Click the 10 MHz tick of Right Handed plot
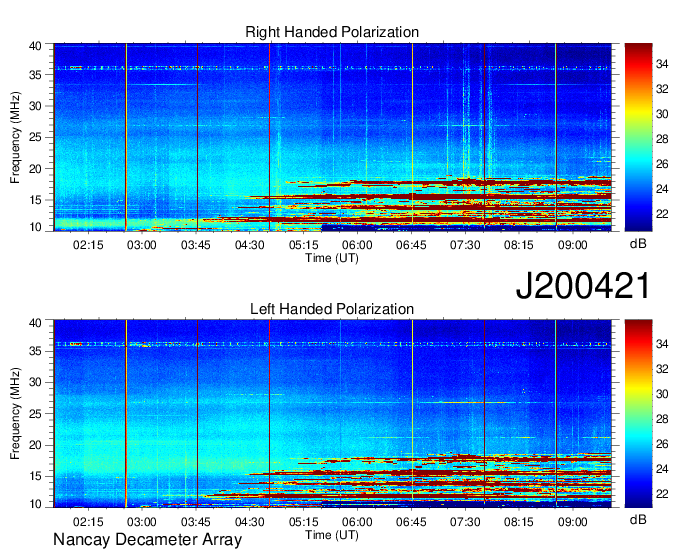This screenshot has width=680, height=552. 35,228
